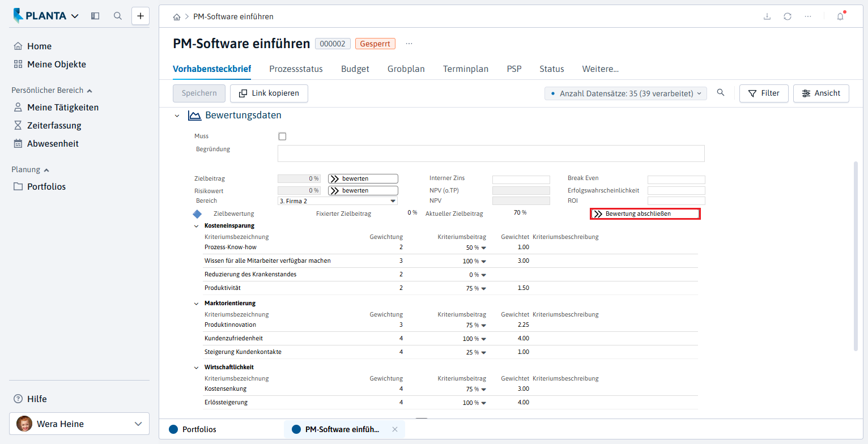Click the download icon in top bar

[767, 16]
